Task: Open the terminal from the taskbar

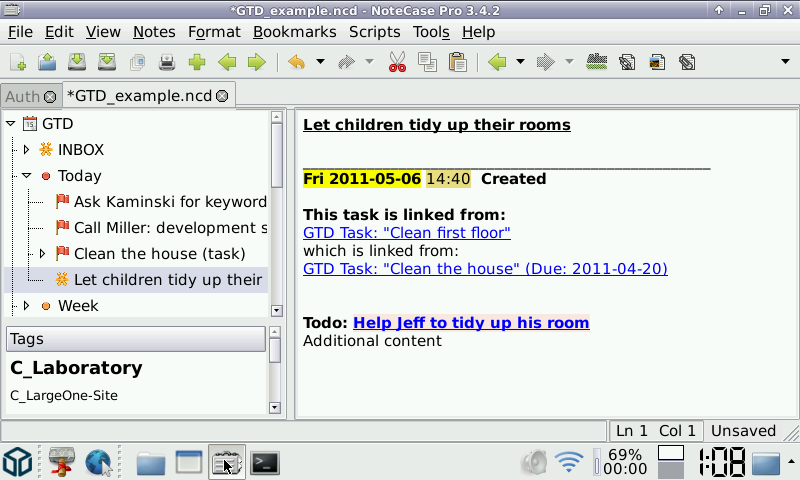Action: pyautogui.click(x=264, y=462)
